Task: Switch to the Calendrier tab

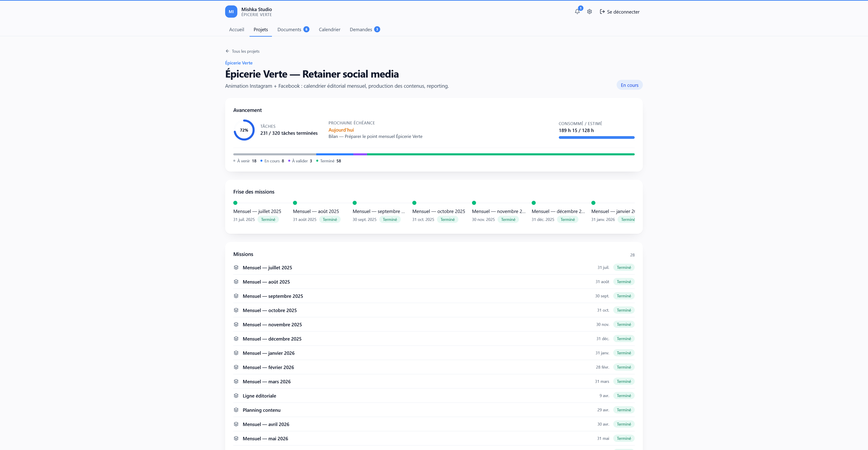Action: [330, 30]
